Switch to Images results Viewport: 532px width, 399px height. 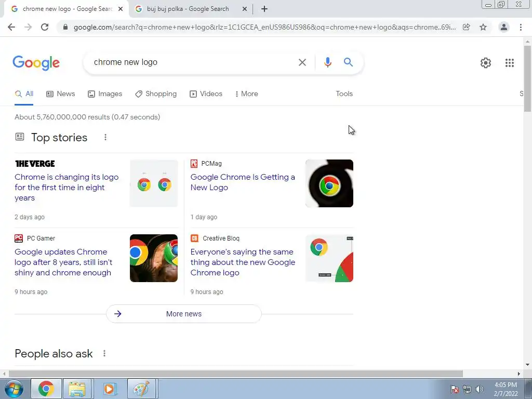(105, 94)
